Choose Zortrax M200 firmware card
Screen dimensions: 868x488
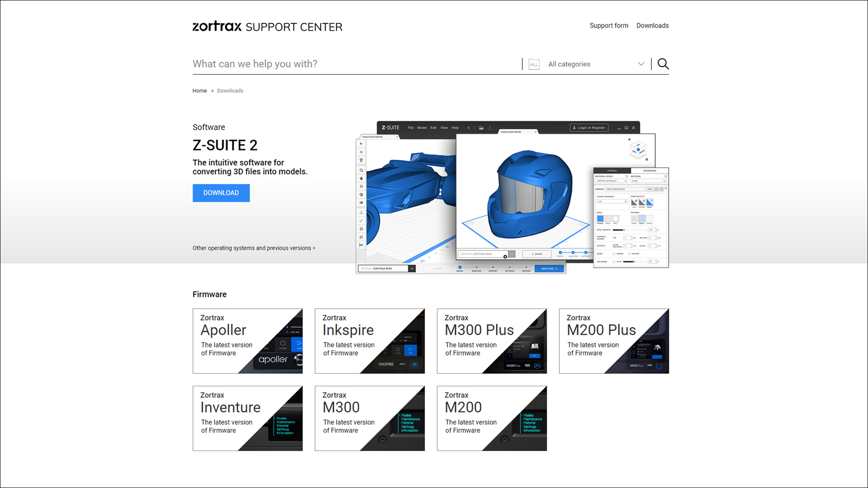coord(491,418)
